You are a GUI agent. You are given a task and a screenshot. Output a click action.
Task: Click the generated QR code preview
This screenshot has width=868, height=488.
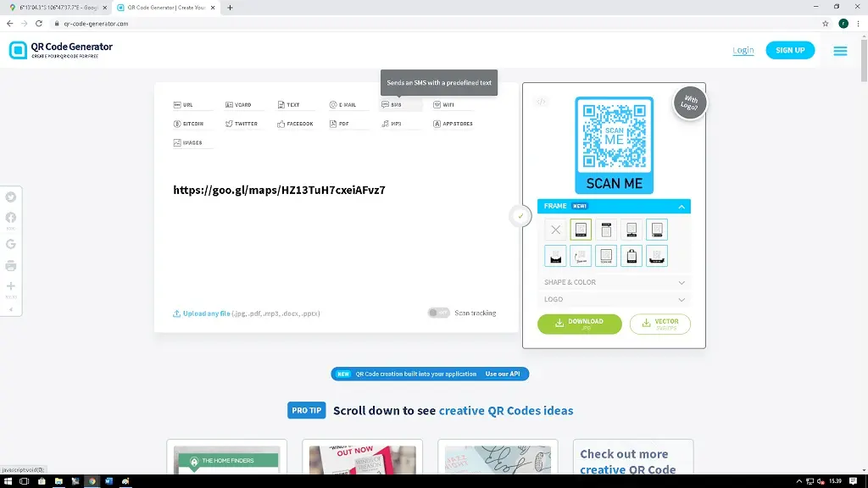click(614, 146)
